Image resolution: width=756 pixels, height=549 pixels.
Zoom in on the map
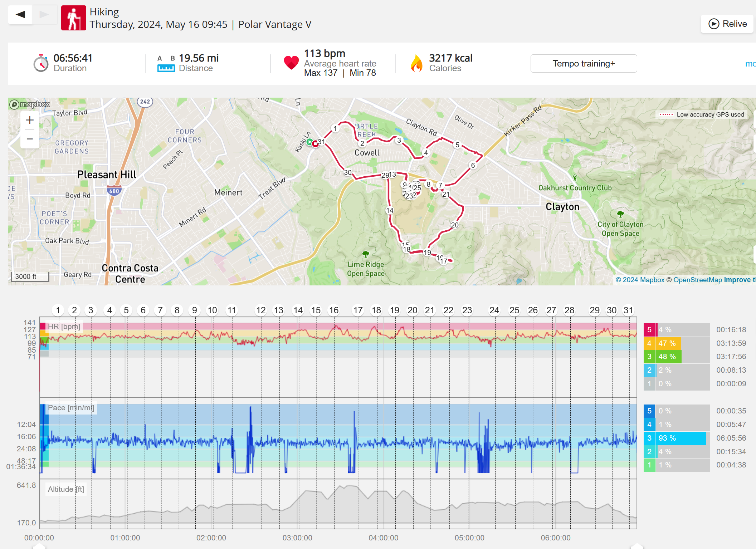coord(30,120)
